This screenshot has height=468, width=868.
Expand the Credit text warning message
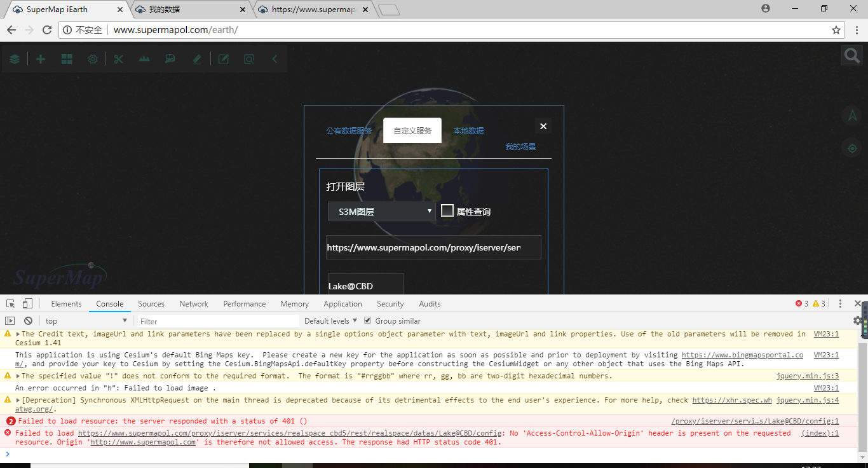18,334
